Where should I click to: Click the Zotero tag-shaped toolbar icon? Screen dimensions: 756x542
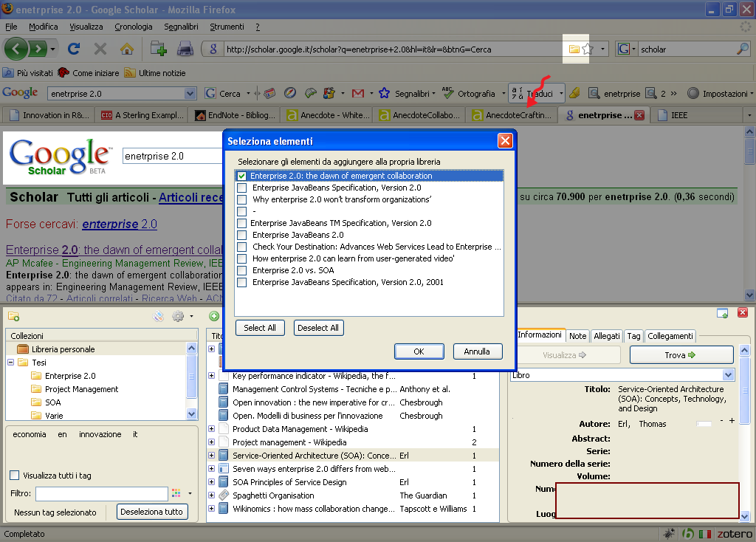[158, 316]
